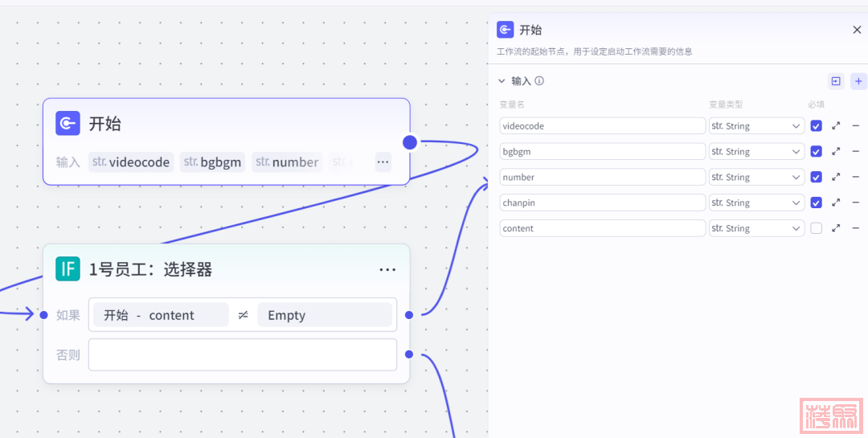
Task: Enable required checkbox for content variable
Action: (x=816, y=228)
